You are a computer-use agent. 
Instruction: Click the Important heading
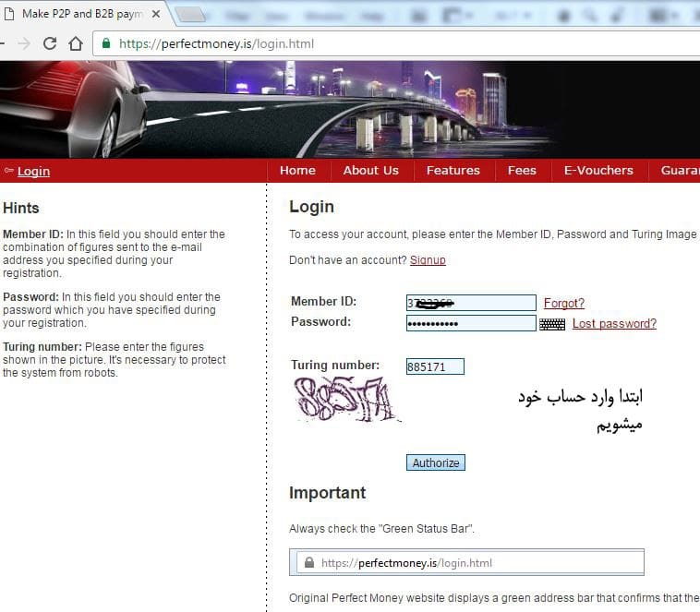[x=327, y=493]
